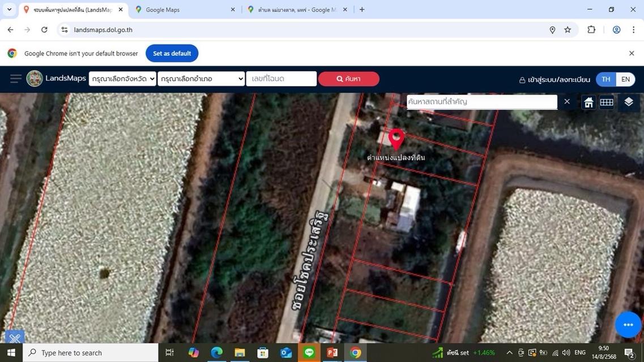Switch language to TH
Viewport: 644px width, 362px height.
point(605,79)
